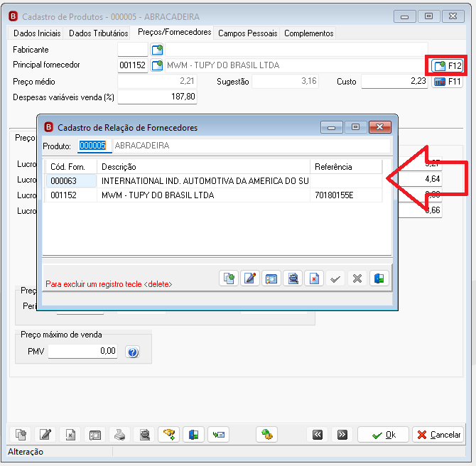Screen dimensions: 476x466
Task: Click INTERNATIONAL IND. AUTOMOTIVA description cell
Action: 204,181
